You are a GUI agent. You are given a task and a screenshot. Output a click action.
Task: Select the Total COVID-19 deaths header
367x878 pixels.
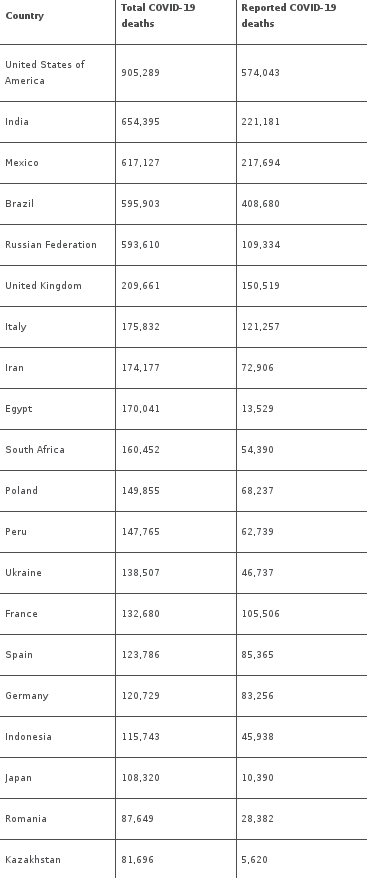(x=158, y=16)
